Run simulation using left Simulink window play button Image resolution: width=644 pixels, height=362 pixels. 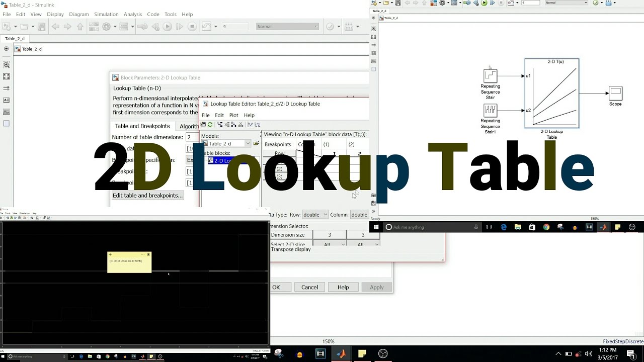pyautogui.click(x=168, y=27)
